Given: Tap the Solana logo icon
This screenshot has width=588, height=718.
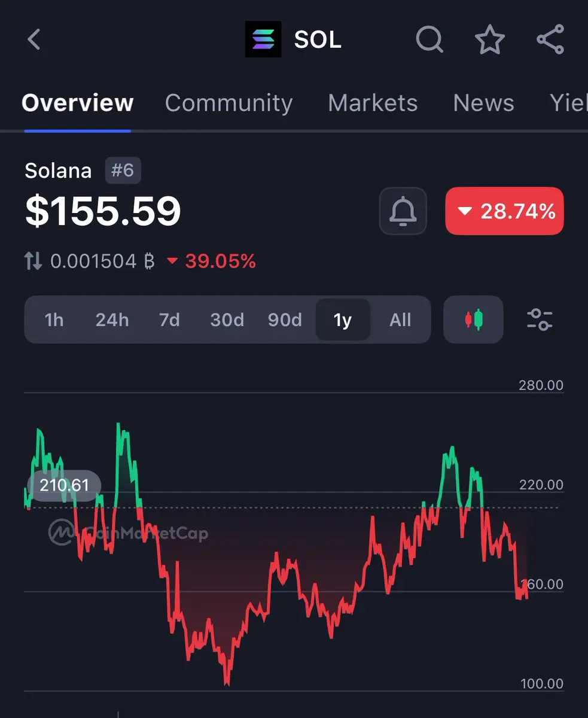Looking at the screenshot, I should [x=263, y=39].
